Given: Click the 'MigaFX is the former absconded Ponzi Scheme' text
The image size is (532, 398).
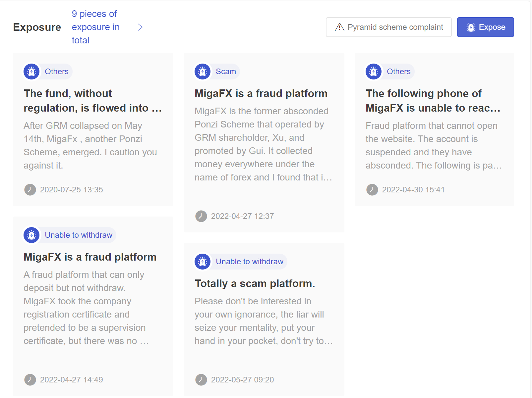Looking at the screenshot, I should (x=264, y=144).
